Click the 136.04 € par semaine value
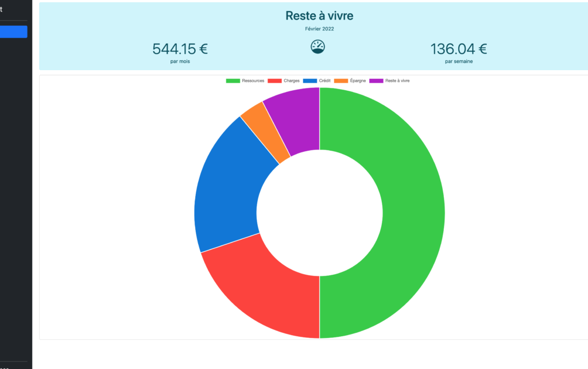This screenshot has height=369, width=588. click(x=459, y=49)
